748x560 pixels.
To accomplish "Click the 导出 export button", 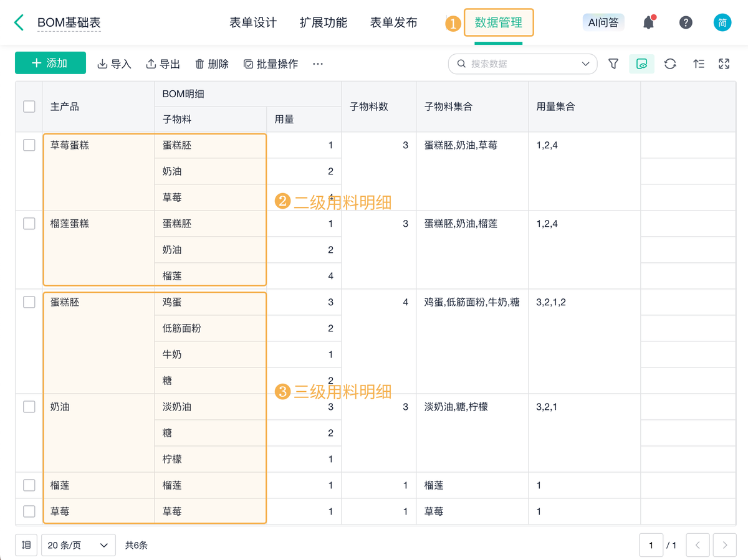I will (163, 64).
